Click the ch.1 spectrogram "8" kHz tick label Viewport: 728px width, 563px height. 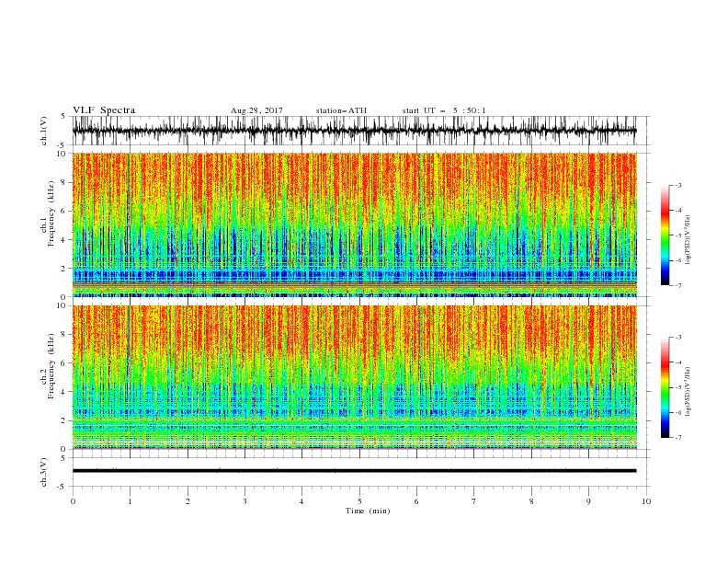[63, 182]
